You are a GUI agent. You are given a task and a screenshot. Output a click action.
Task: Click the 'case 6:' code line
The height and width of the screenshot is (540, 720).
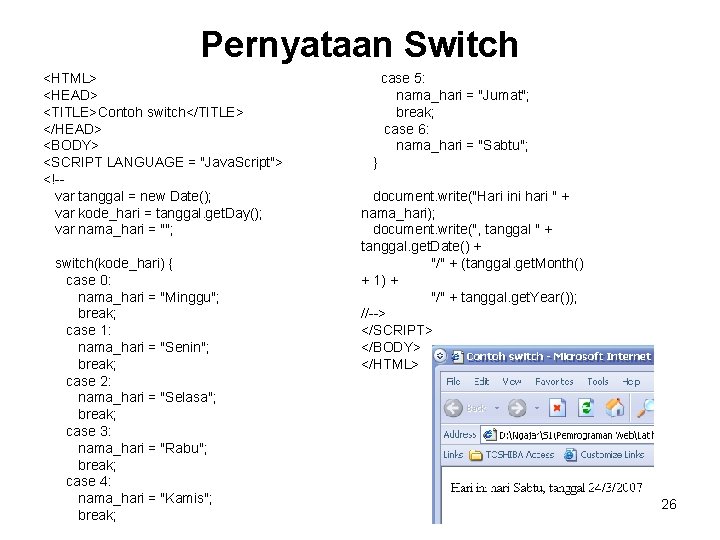click(406, 129)
